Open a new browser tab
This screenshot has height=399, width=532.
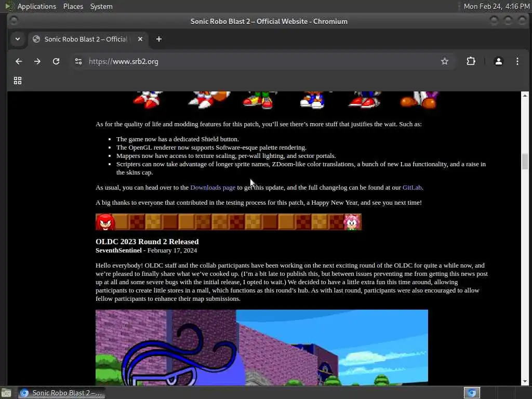tap(159, 39)
